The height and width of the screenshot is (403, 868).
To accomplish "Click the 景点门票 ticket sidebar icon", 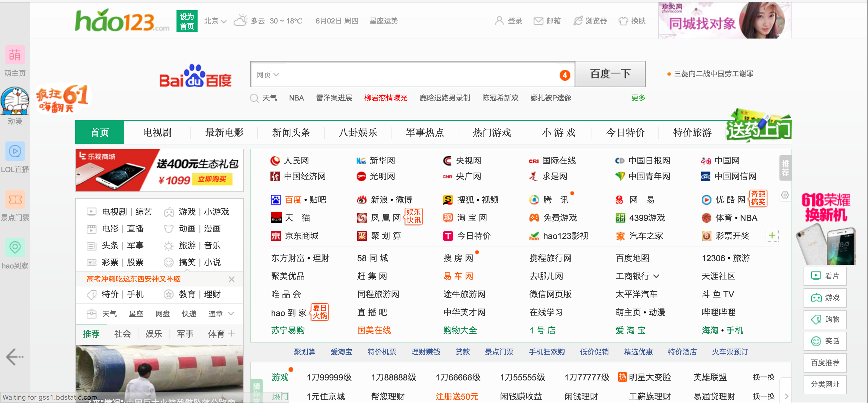I will coord(15,200).
